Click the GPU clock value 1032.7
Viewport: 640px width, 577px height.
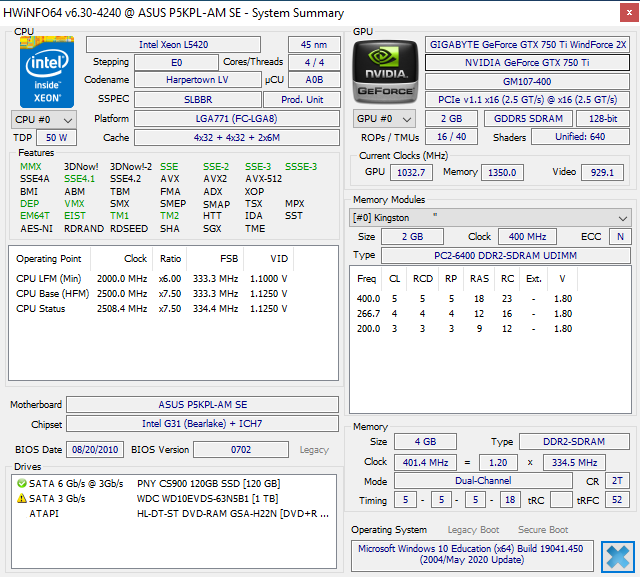(411, 173)
